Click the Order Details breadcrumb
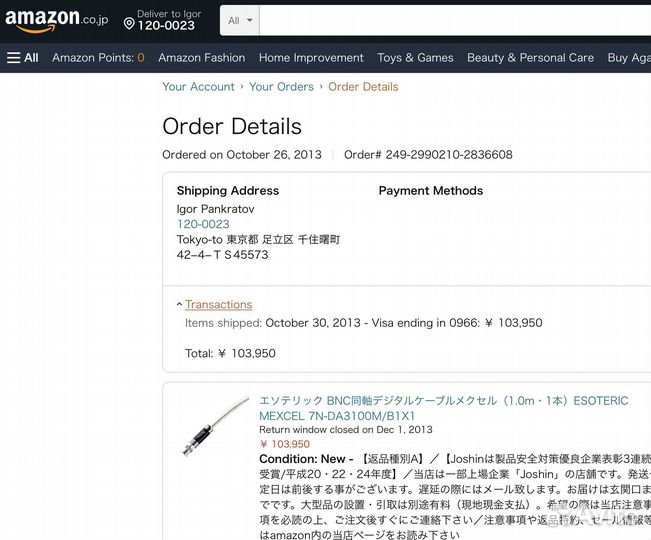651x540 pixels. click(x=363, y=87)
